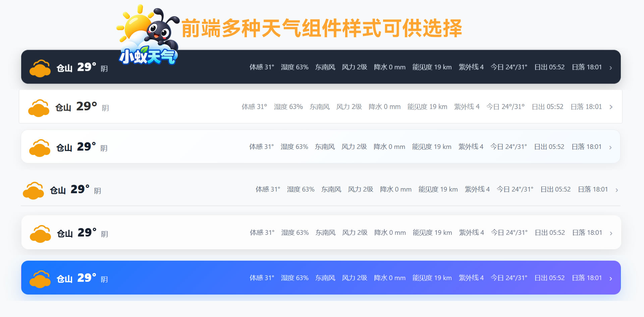Click 仓山 city name in the blue gradient bar
The width and height of the screenshot is (644, 317).
coord(64,279)
